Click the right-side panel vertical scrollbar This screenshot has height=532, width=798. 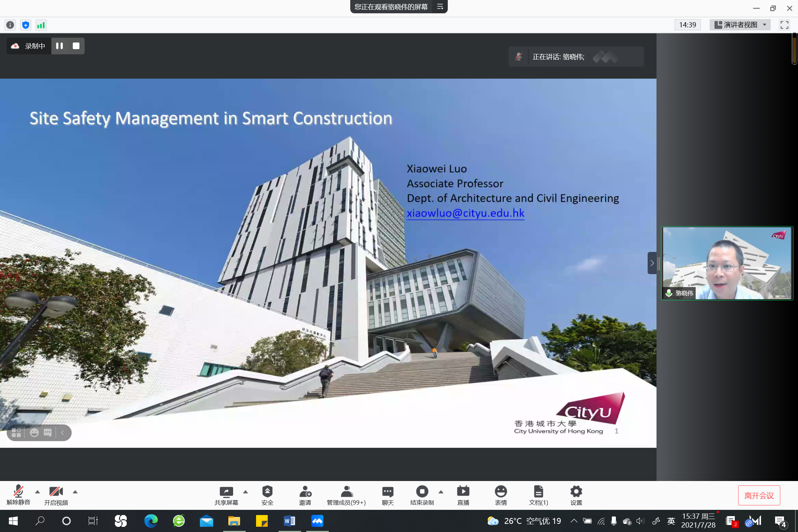point(794,48)
